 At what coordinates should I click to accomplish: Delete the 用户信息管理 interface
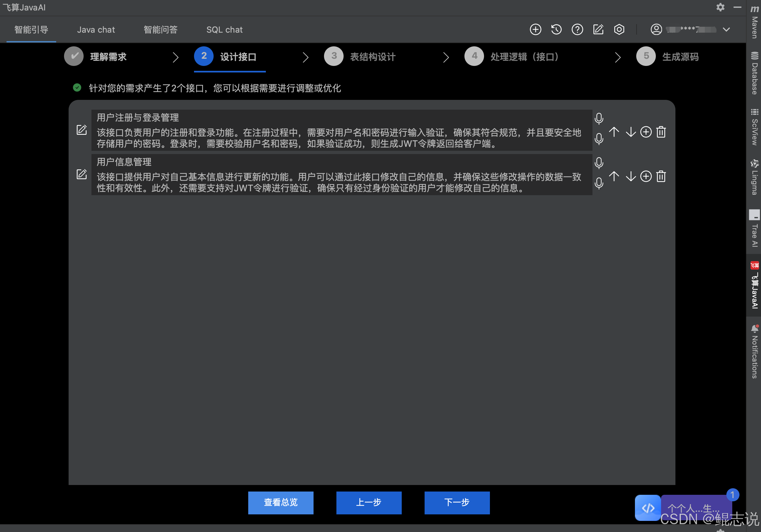pos(661,176)
